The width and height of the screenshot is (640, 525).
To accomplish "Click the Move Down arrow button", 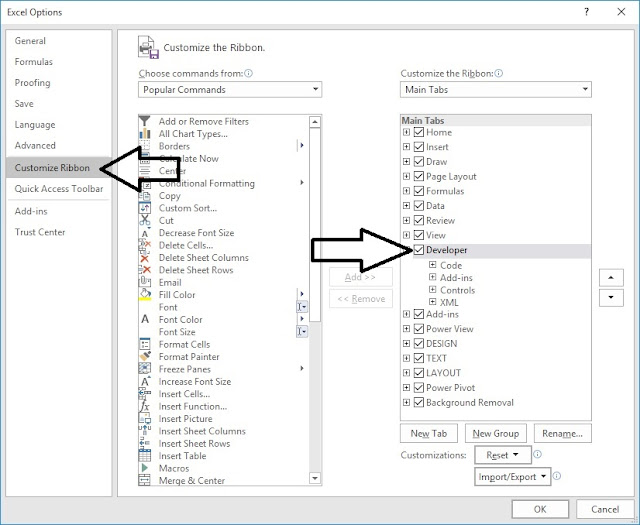I will click(611, 298).
